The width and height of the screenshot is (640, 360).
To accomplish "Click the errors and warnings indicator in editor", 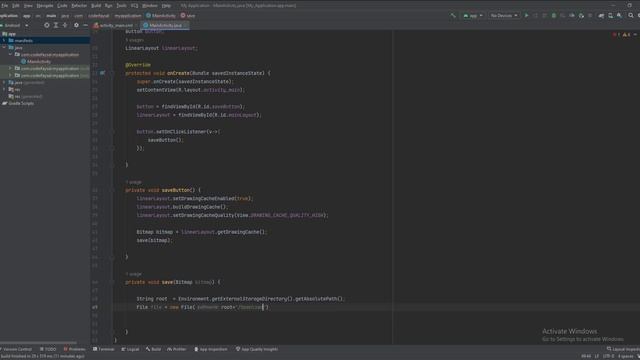I will tap(622, 35).
